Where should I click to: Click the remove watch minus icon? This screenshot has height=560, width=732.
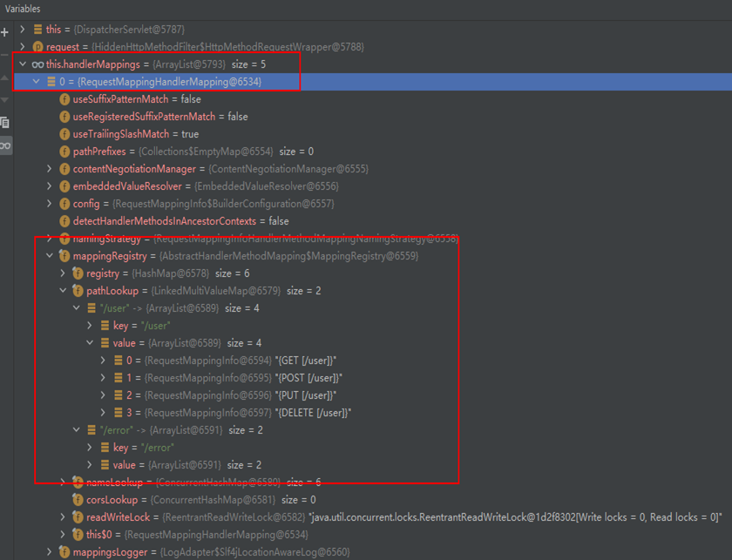point(4,55)
